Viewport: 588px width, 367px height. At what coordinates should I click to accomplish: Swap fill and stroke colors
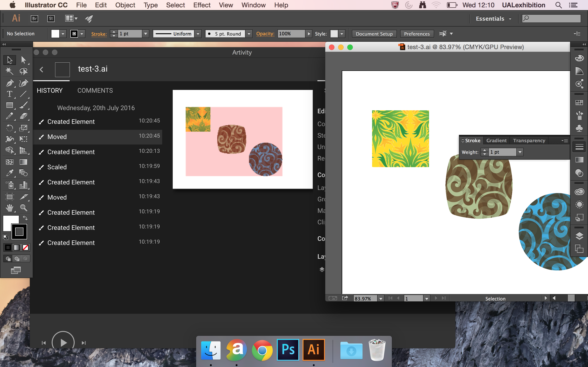(25, 218)
